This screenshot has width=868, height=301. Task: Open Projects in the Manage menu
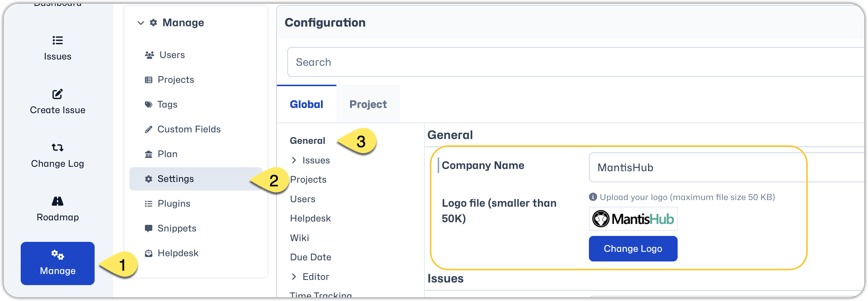[x=176, y=80]
